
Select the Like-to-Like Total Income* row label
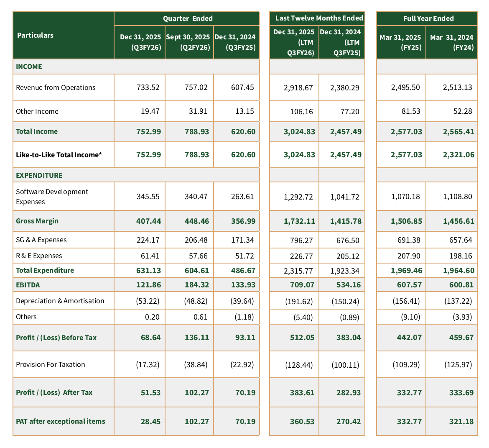(59, 155)
